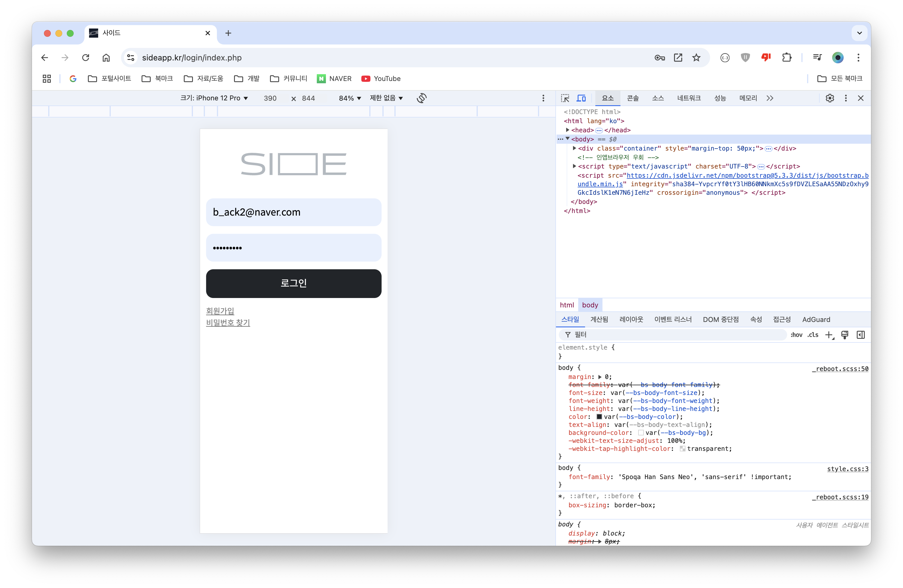Image resolution: width=903 pixels, height=588 pixels.
Task: Switch to the 콘솔 tab
Action: [x=632, y=98]
